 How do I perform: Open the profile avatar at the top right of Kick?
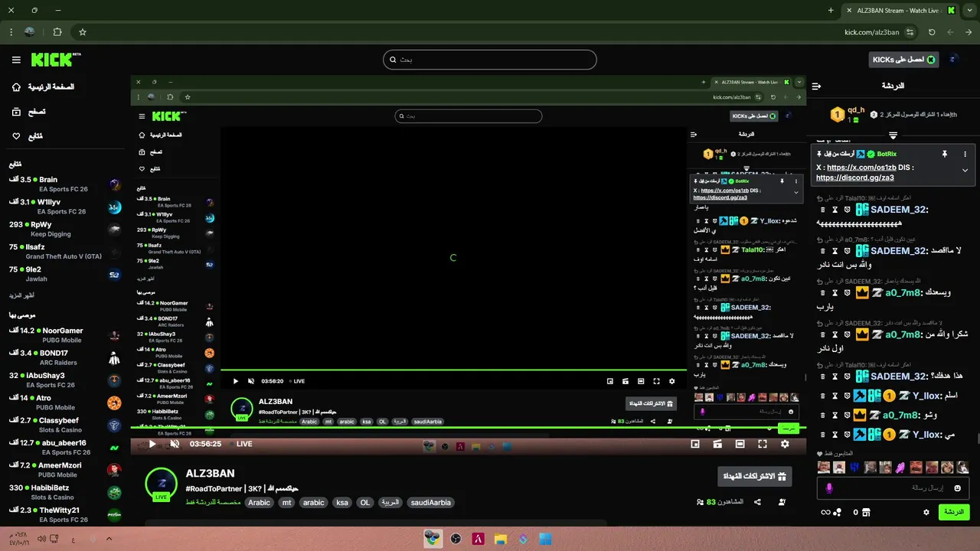click(x=953, y=60)
